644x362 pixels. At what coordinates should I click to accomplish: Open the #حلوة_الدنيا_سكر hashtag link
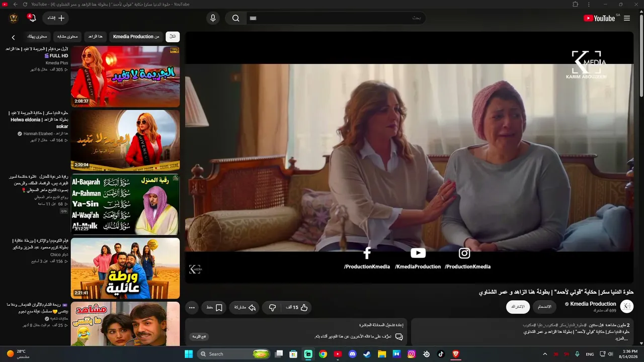[572, 325]
